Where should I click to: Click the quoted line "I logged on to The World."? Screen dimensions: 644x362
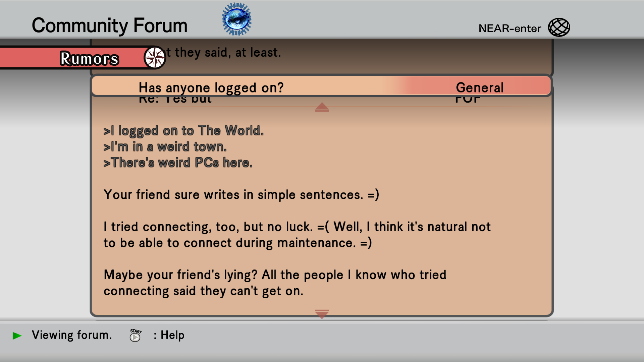183,131
